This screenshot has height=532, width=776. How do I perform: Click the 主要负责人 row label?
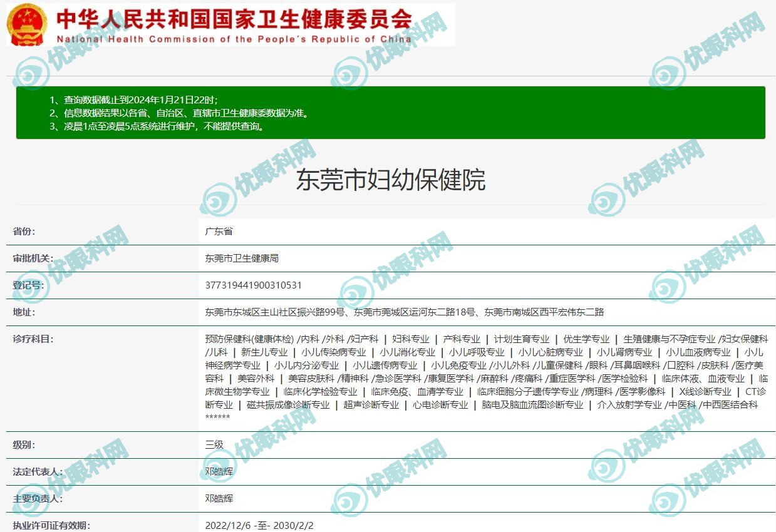click(x=38, y=498)
